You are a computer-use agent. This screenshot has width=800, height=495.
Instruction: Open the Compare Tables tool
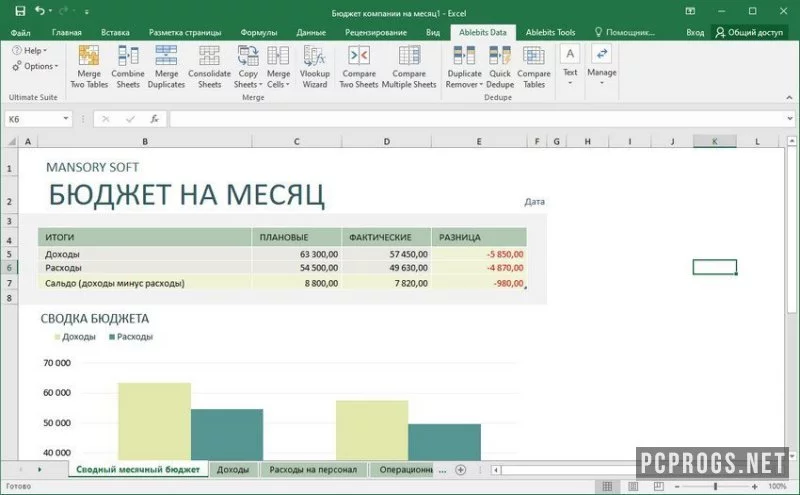coord(534,67)
